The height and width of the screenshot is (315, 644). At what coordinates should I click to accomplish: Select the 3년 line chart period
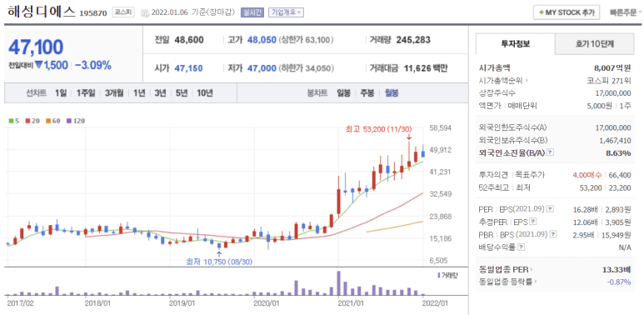pos(160,92)
